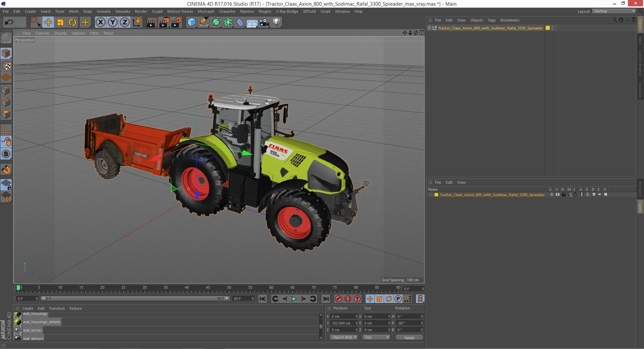Open the Content Browser side tab

point(640,62)
